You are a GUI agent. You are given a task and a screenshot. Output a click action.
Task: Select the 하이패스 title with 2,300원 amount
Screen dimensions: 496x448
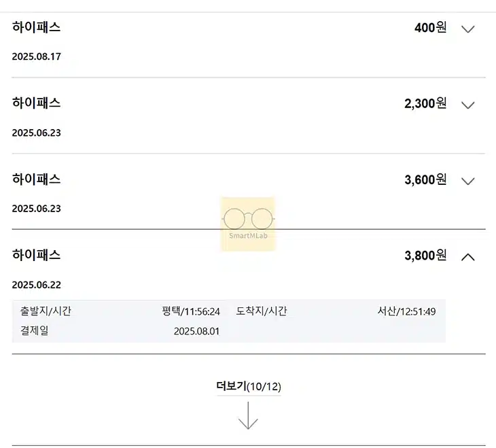click(37, 103)
